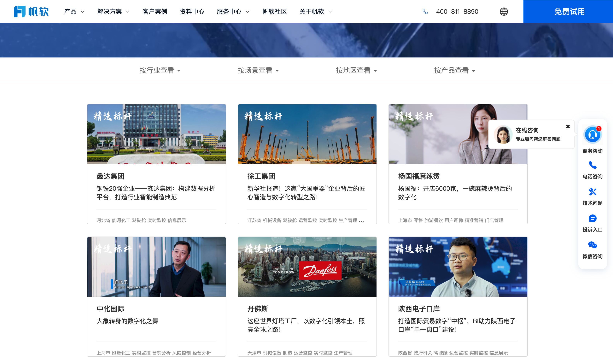Expand the 服务中心 menu chevron

[247, 12]
